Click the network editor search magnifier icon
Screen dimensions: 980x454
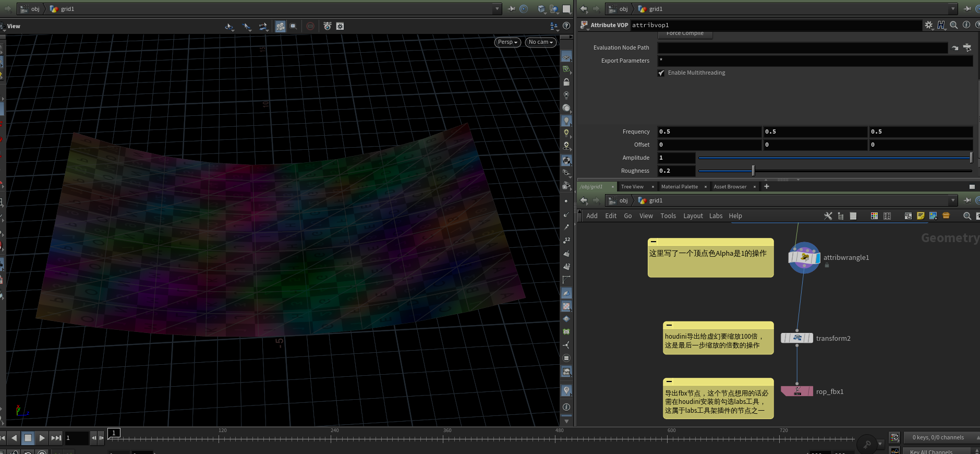point(967,216)
